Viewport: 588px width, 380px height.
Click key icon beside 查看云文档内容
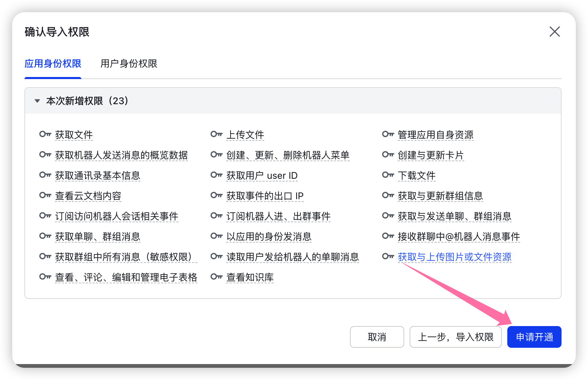(45, 195)
